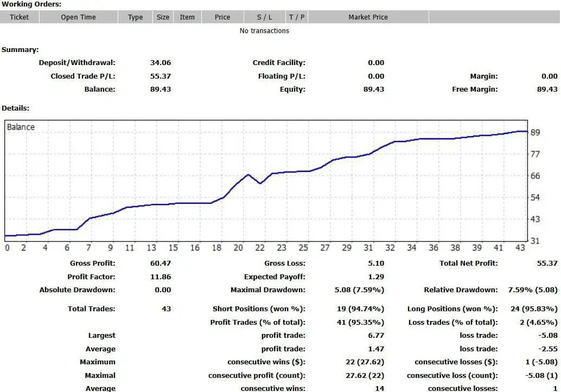
Task: Click the S/L column header
Action: (265, 17)
